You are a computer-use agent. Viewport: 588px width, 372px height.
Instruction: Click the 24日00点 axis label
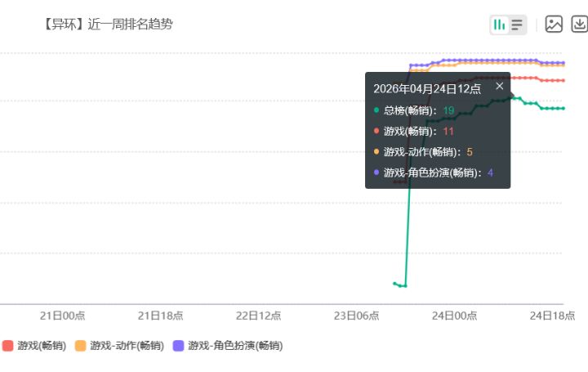pos(455,316)
